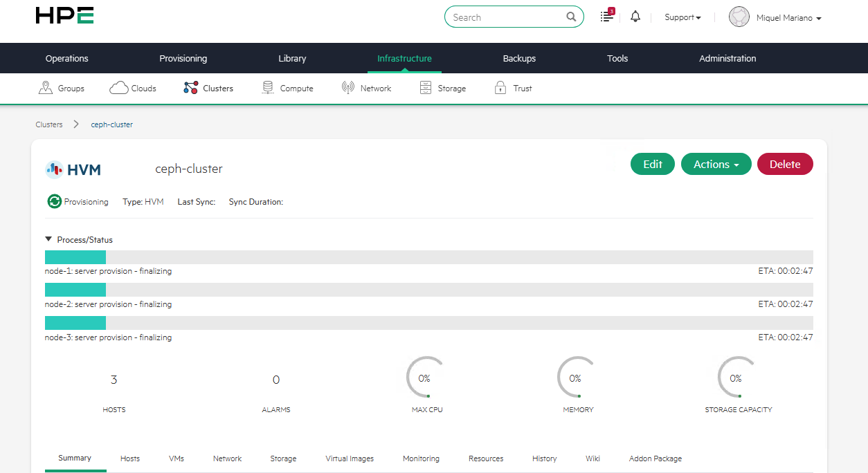Image resolution: width=868 pixels, height=473 pixels.
Task: Switch to the Hosts tab
Action: 129,458
